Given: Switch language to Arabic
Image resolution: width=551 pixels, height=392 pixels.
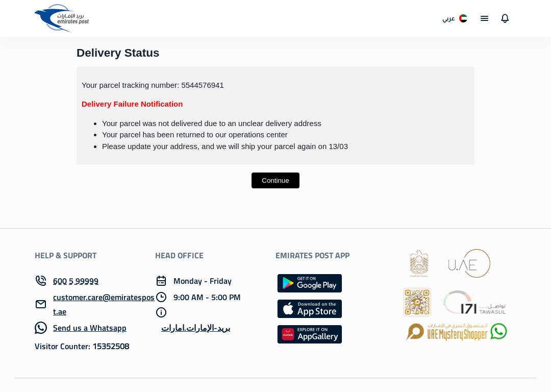Looking at the screenshot, I should (x=448, y=18).
